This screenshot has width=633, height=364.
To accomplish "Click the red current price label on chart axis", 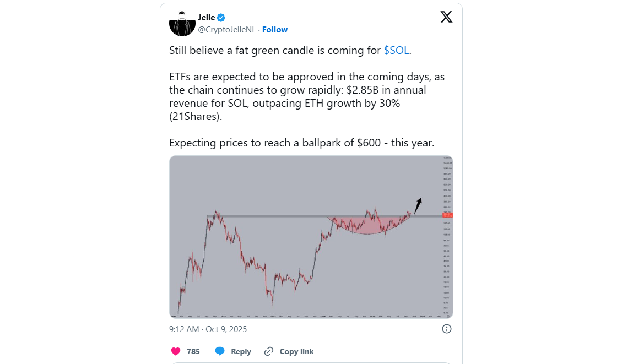I will (x=447, y=215).
